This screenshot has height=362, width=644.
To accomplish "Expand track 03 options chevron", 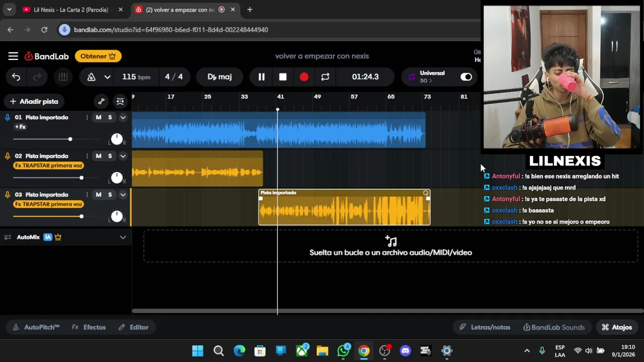I will coord(123,195).
